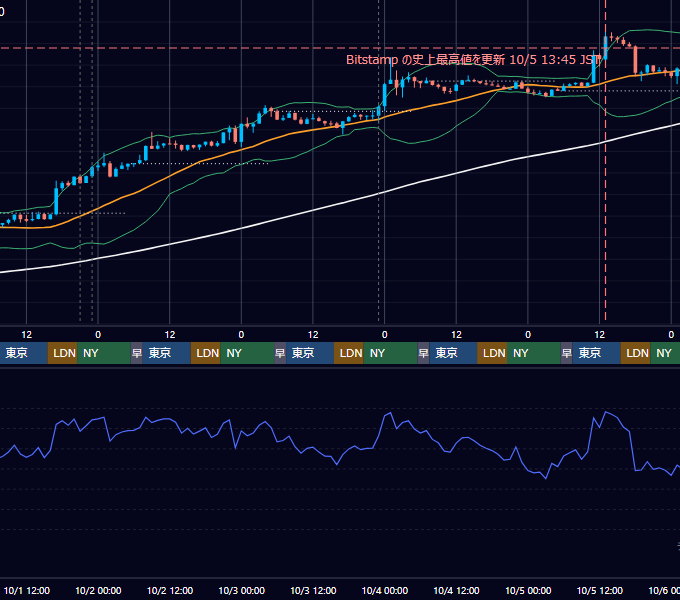Image resolution: width=680 pixels, height=600 pixels.
Task: Click the 早 early-session block before 10/4 東京
Action: point(423,353)
